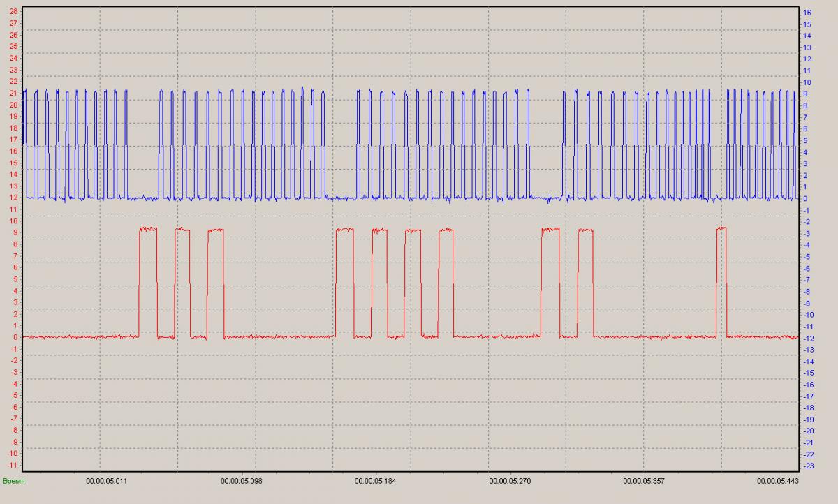Click red left-axis value -5
This screenshot has height=504, width=838.
point(14,395)
